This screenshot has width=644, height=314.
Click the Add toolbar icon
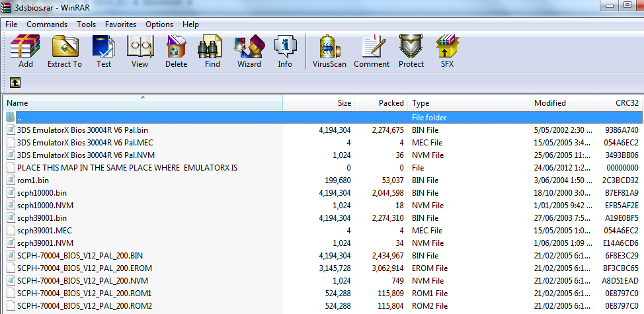(26, 52)
